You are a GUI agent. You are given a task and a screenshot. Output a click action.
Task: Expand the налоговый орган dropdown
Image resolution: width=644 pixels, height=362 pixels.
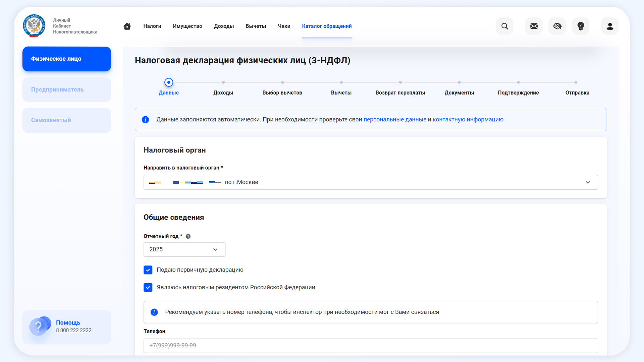tap(588, 182)
